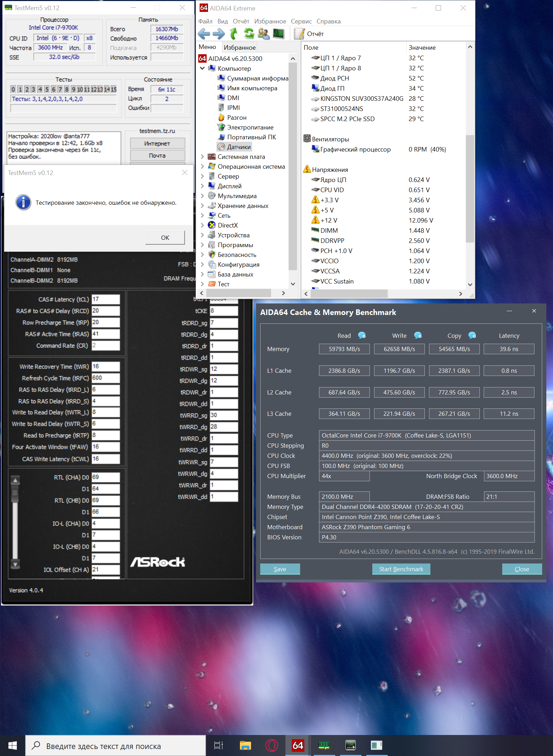
Task: Select Суммарная информация tree icon
Action: 221,78
